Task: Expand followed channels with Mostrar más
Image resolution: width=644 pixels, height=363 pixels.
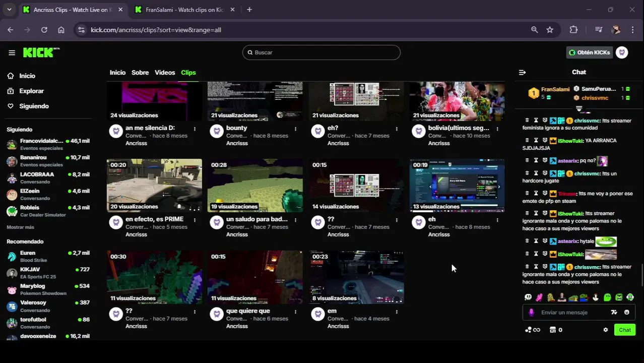Action: coord(20,227)
